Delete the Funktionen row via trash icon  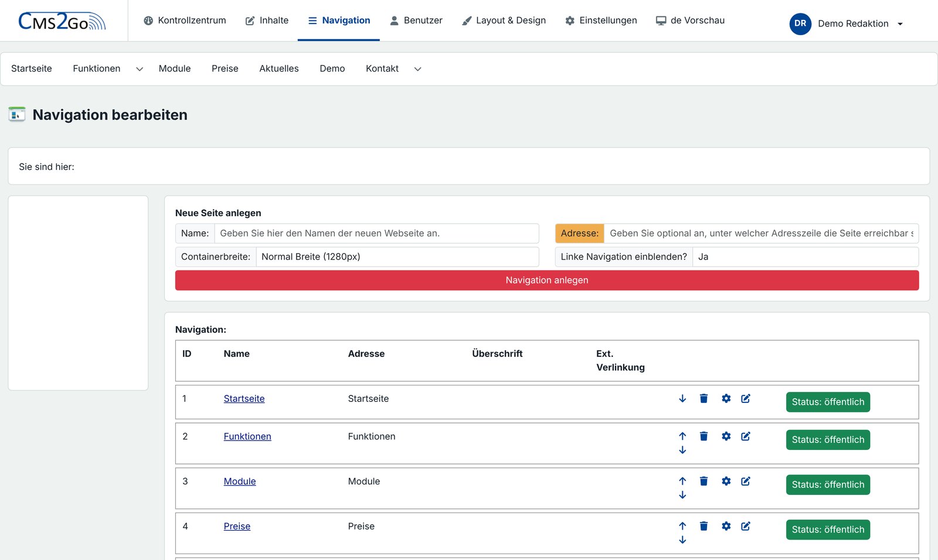pos(704,436)
